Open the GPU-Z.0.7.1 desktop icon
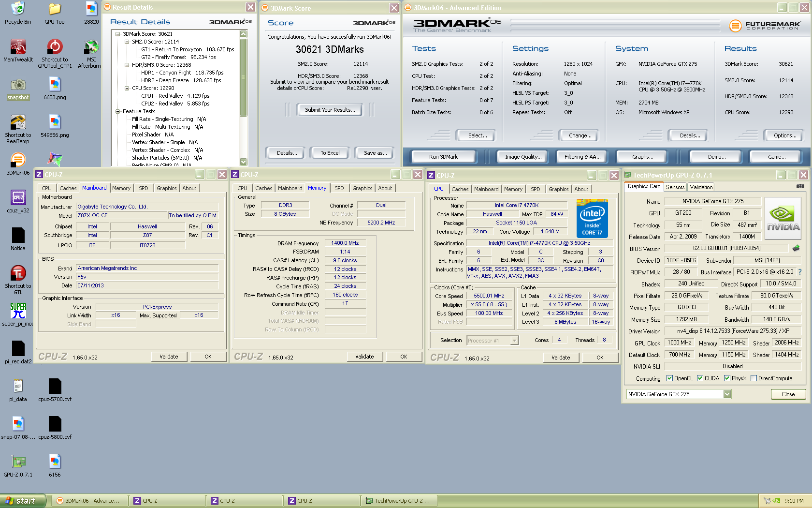 [x=18, y=465]
